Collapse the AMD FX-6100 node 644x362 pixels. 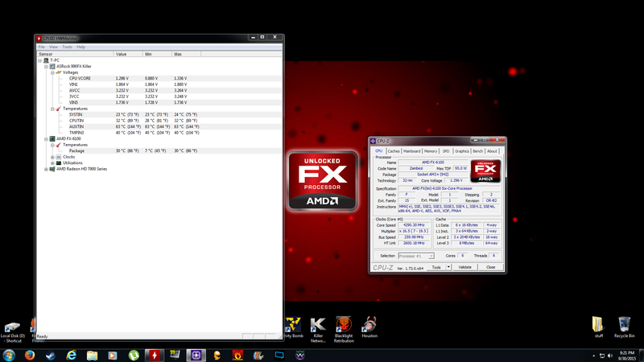46,139
